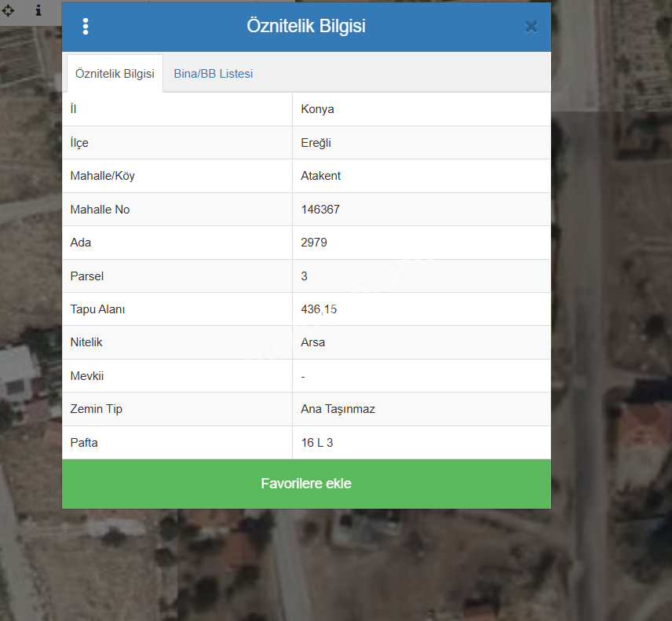The image size is (672, 621).
Task: Click the Konya province value
Action: tap(317, 109)
